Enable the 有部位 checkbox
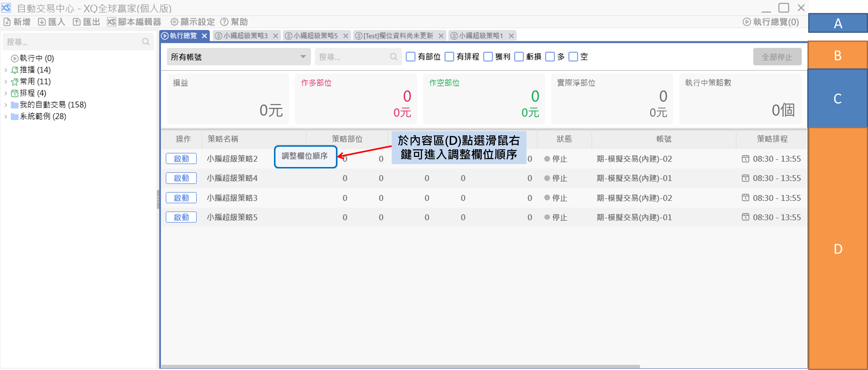The image size is (868, 370). click(x=410, y=57)
